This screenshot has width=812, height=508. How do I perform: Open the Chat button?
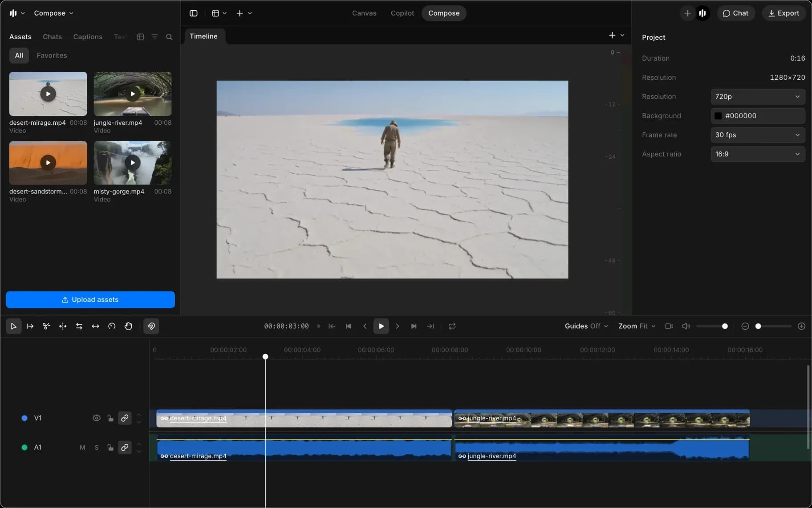tap(735, 13)
